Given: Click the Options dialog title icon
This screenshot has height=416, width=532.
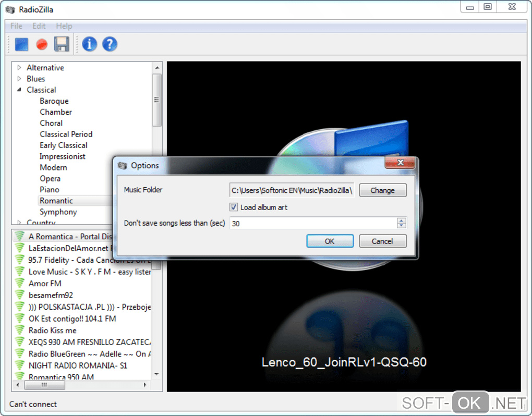Looking at the screenshot, I should [x=122, y=165].
